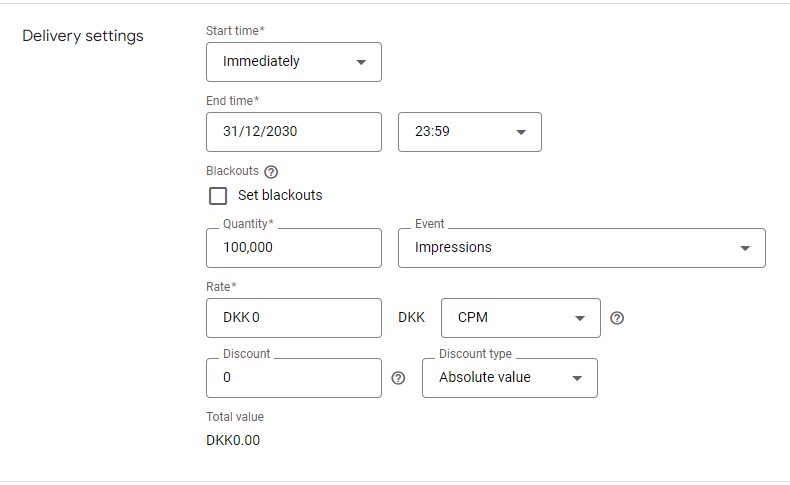Focus the End time date field 31/12/2030

pyautogui.click(x=294, y=132)
